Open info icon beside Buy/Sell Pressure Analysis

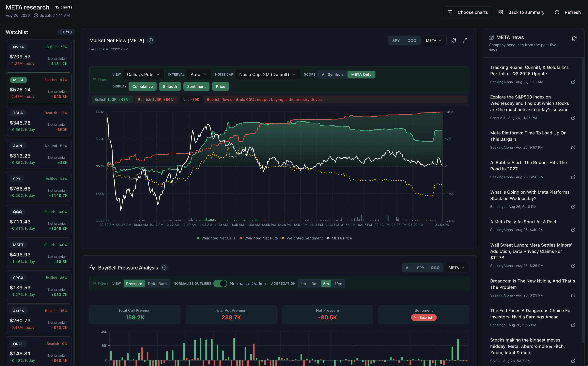[x=164, y=267]
